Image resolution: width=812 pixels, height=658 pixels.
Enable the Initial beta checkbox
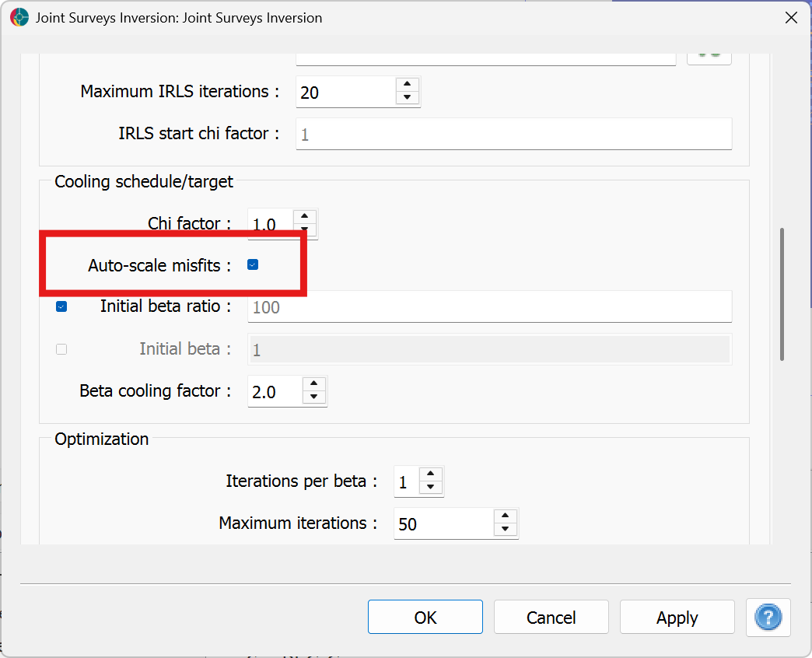coord(61,349)
